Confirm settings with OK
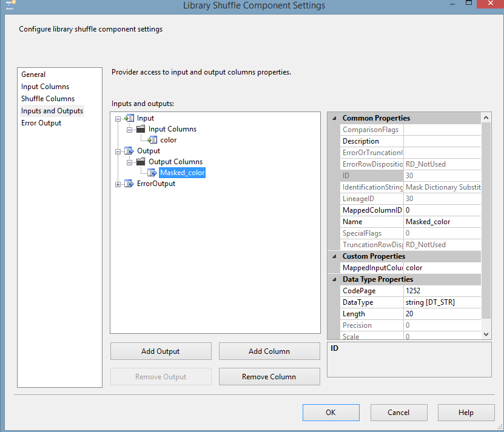This screenshot has height=432, width=504. coord(331,413)
